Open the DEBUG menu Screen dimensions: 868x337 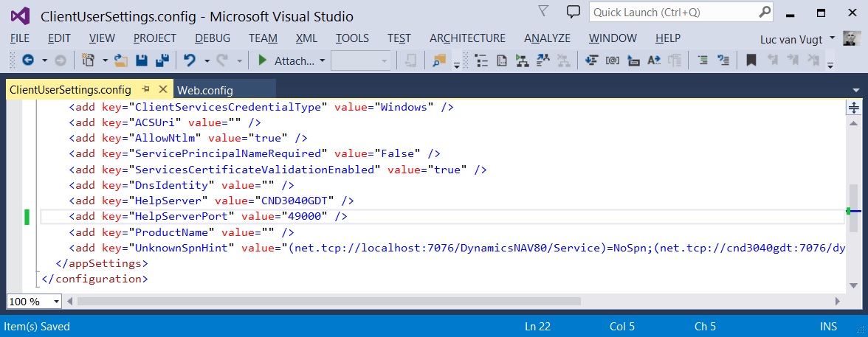(x=213, y=38)
